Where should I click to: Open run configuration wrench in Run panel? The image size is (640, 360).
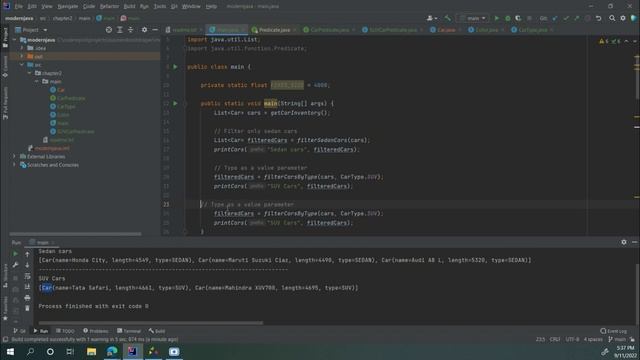point(16,265)
